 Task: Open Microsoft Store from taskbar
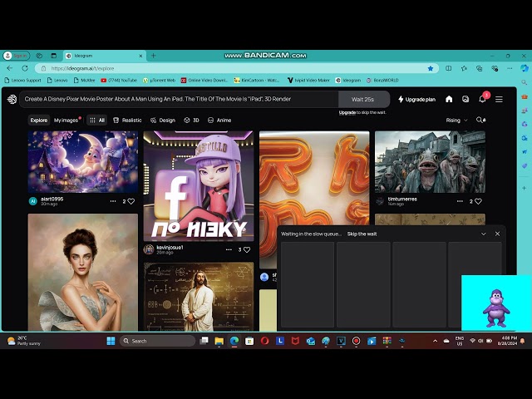(249, 341)
